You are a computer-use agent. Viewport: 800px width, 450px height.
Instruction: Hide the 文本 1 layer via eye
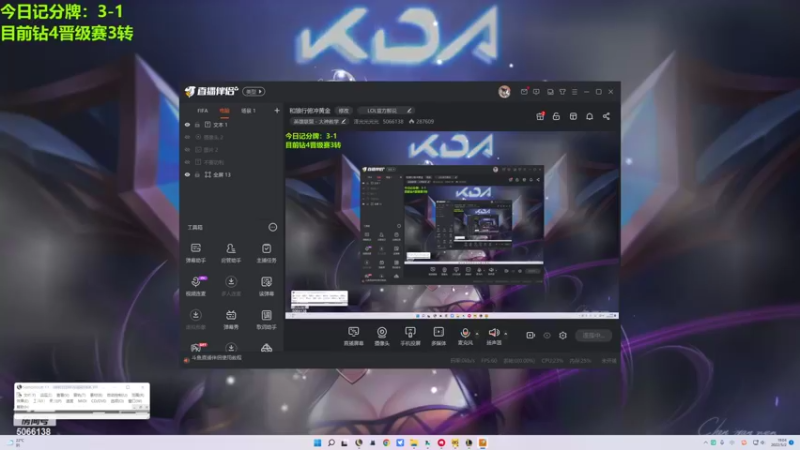click(x=187, y=124)
